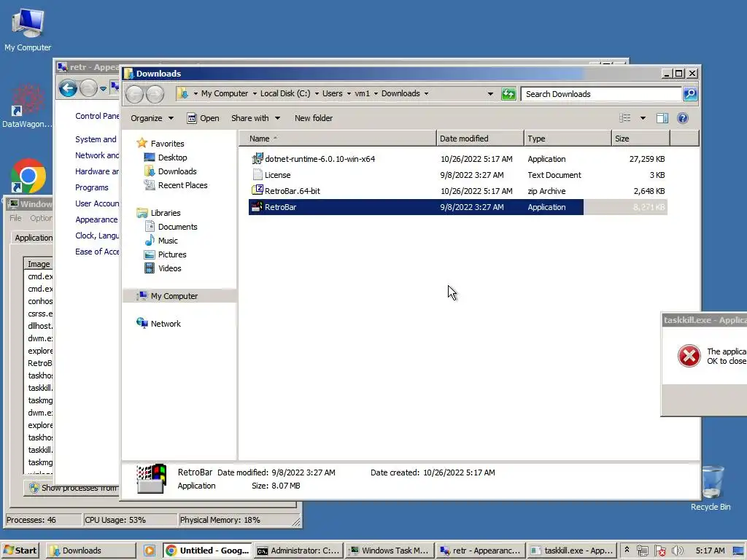Sort by the Size column header
The height and width of the screenshot is (560, 747).
[640, 139]
